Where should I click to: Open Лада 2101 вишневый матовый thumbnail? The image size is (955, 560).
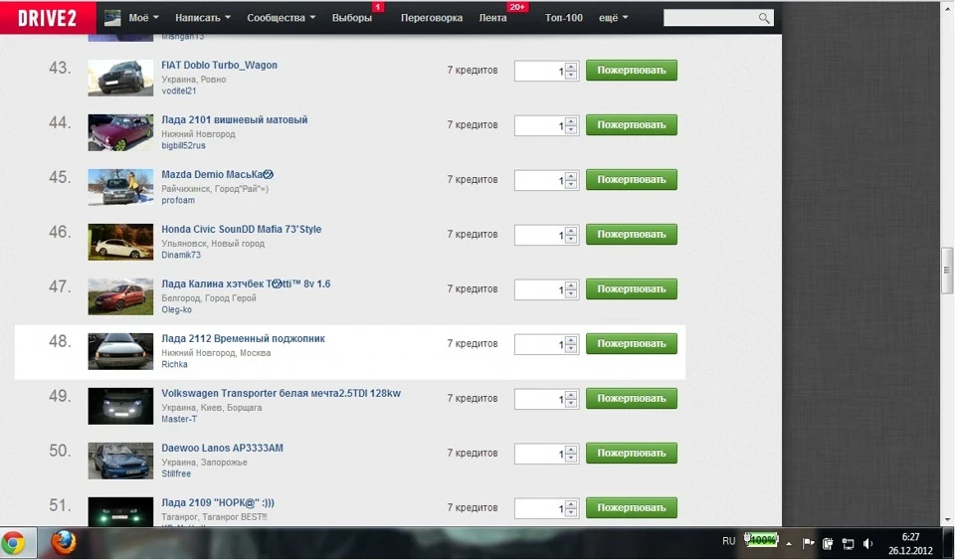(x=120, y=132)
